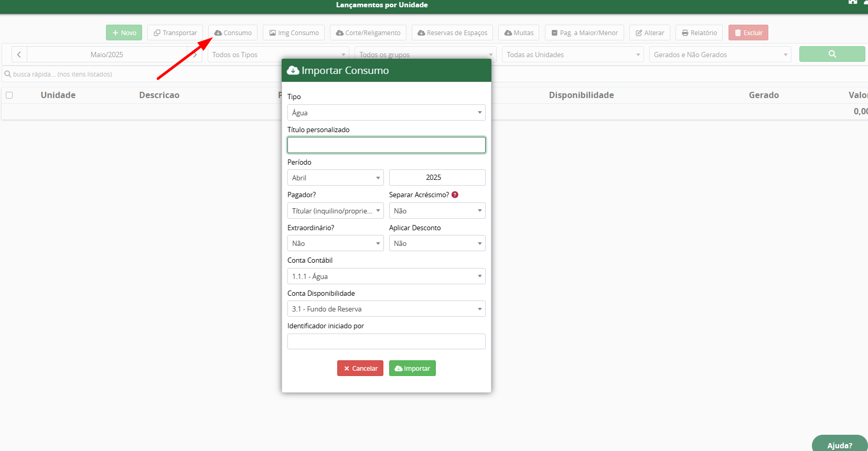Open the Extraordinário dropdown
Screen dimensions: 868x451
click(x=335, y=243)
